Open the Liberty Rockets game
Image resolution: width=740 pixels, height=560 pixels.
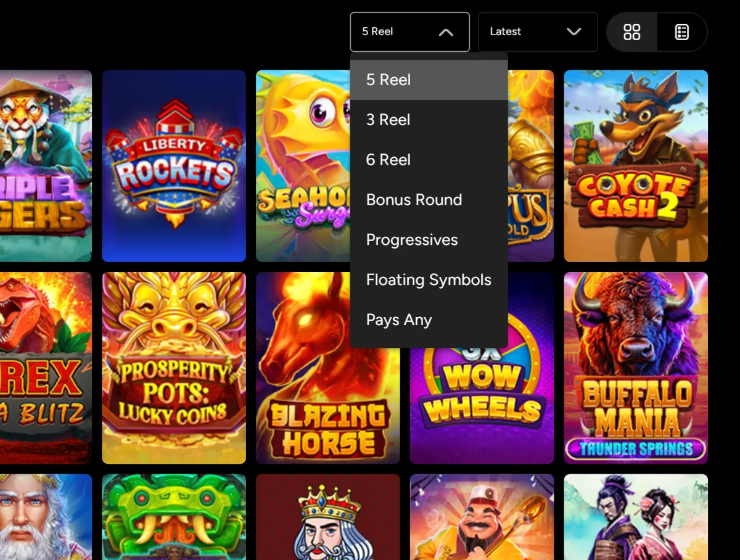coord(174,166)
